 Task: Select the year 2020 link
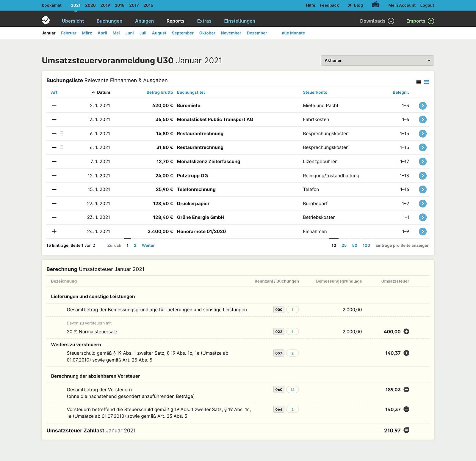[x=90, y=5]
